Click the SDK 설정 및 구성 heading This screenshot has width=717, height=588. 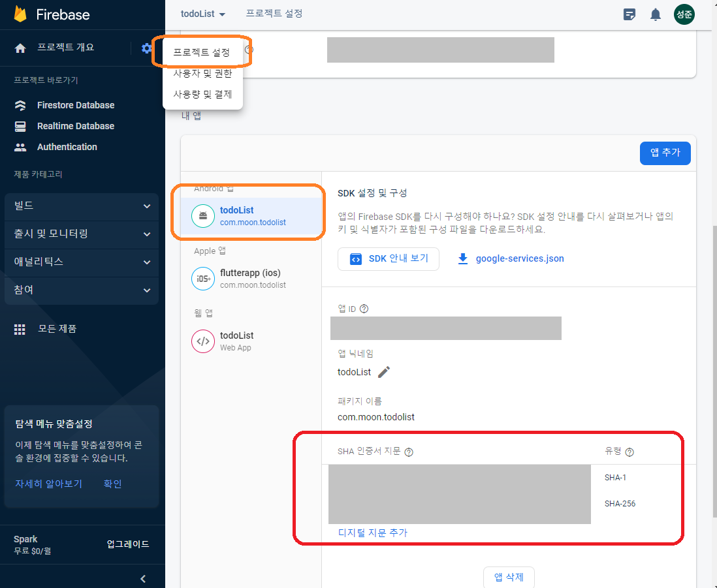(x=372, y=193)
